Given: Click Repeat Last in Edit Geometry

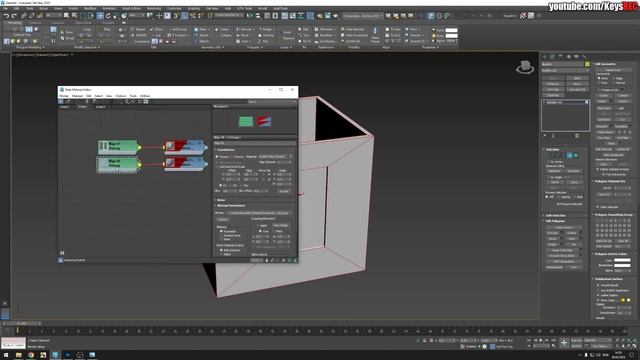Looking at the screenshot, I should (613, 70).
